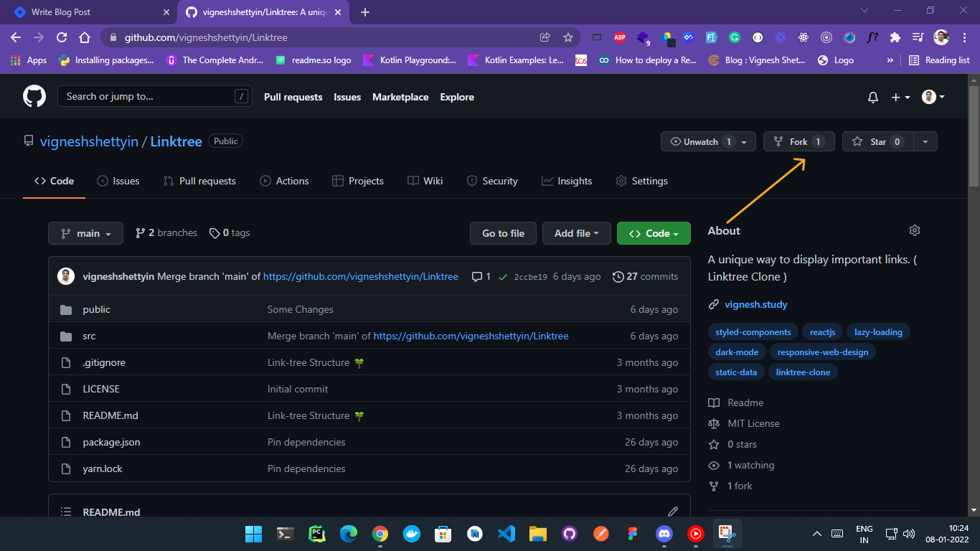Click the Fork button
The width and height of the screenshot is (980, 551).
[x=798, y=141]
